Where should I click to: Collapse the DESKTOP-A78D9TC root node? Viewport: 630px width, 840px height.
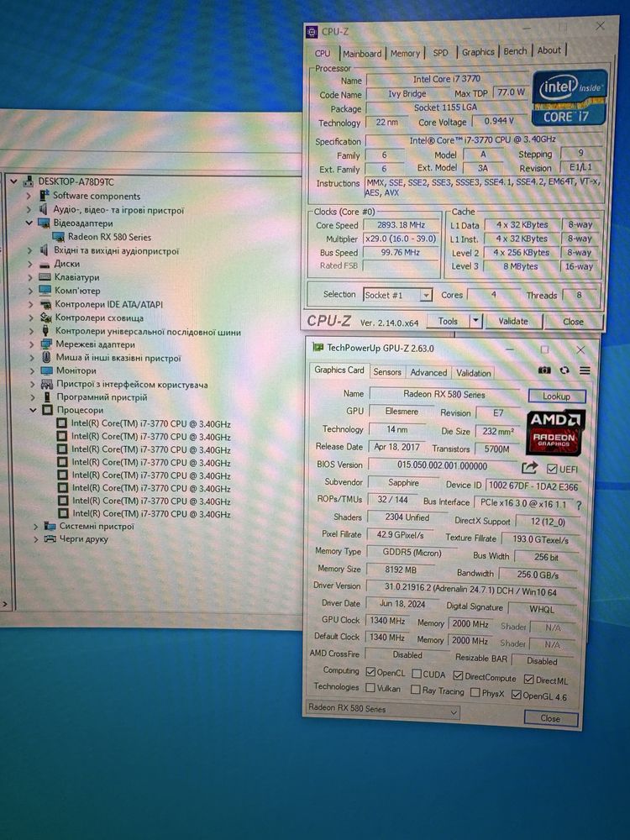coord(14,181)
